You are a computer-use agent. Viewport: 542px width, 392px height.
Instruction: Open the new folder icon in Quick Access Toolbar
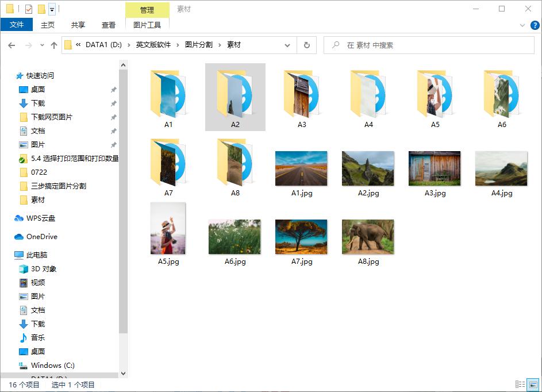click(x=41, y=9)
